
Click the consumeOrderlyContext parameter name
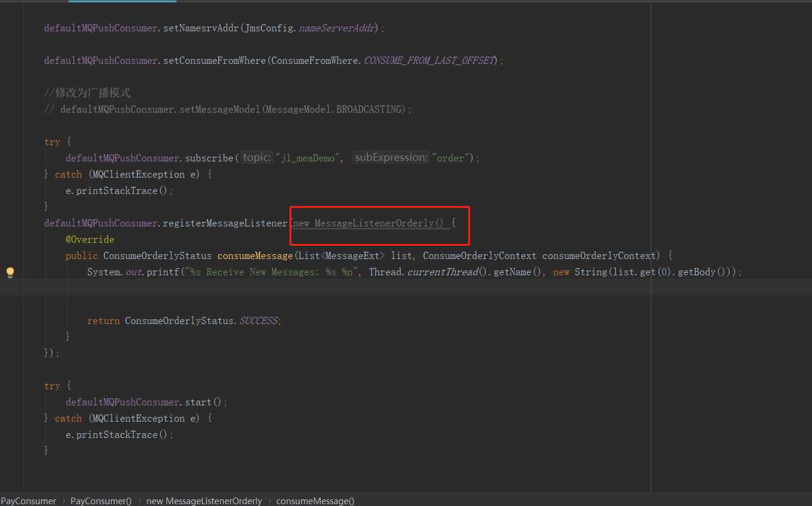tap(598, 256)
